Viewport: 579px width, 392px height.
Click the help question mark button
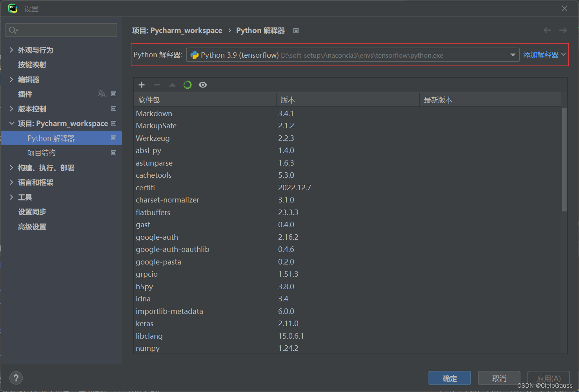[16, 378]
